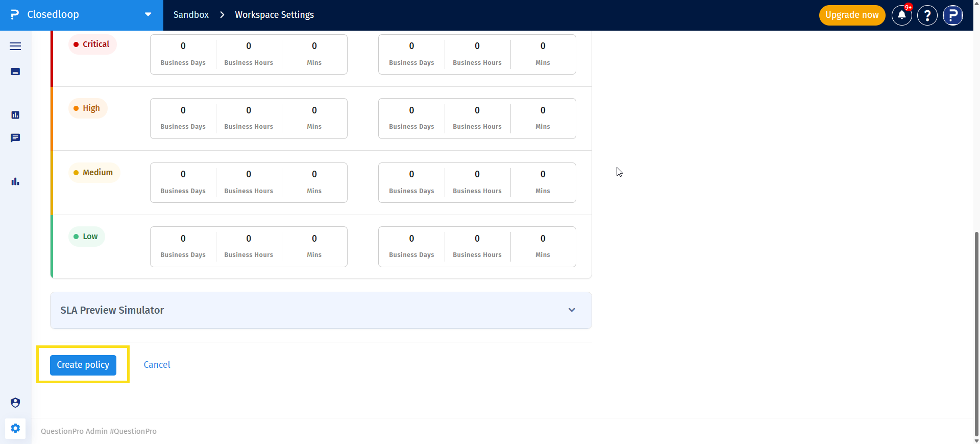The width and height of the screenshot is (980, 444).
Task: Open the hamburger menu in the sidebar
Action: (15, 46)
